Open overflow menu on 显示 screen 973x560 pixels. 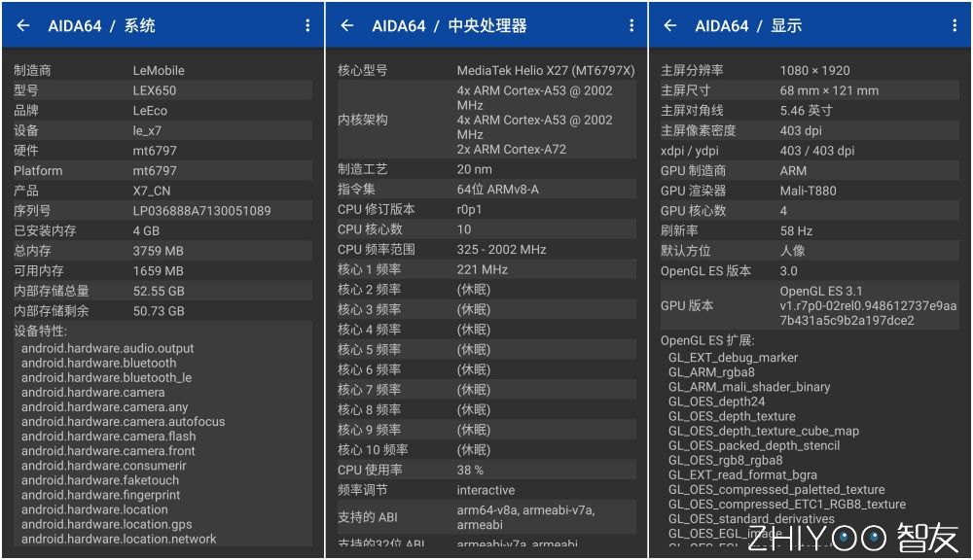pos(954,25)
